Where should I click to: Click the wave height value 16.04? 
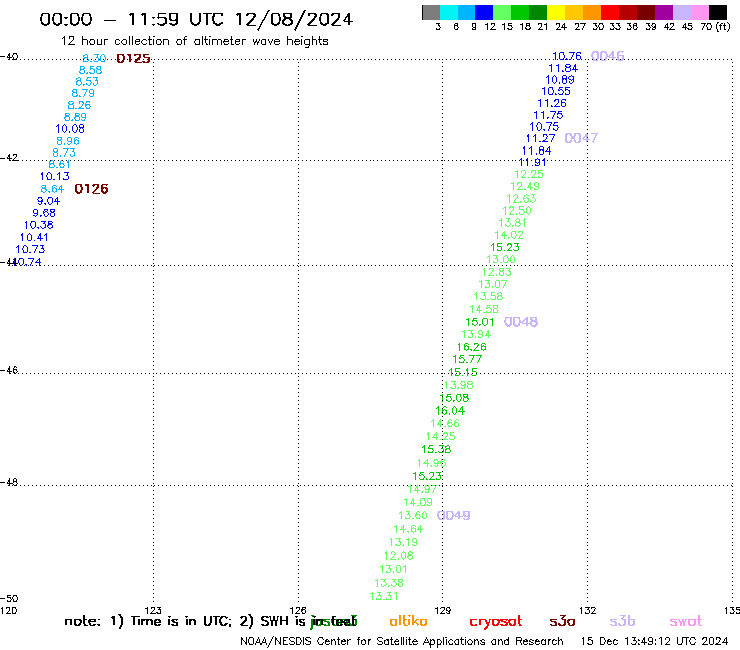[x=450, y=411]
